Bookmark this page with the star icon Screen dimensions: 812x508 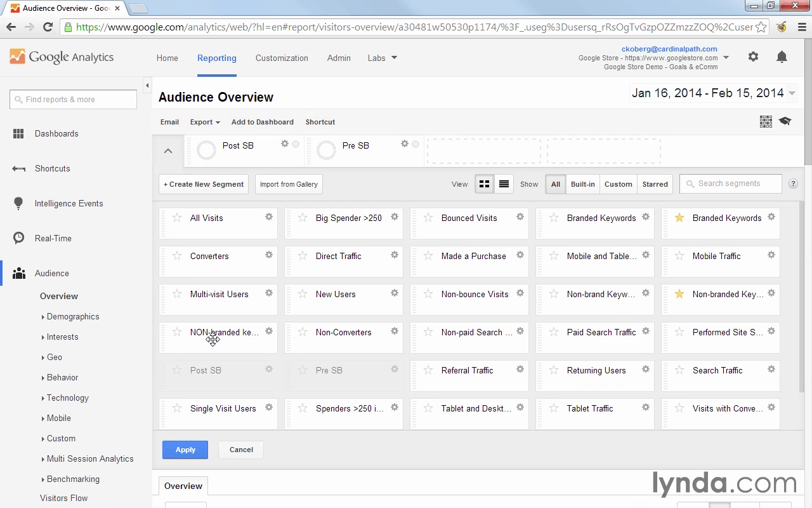pos(761,27)
